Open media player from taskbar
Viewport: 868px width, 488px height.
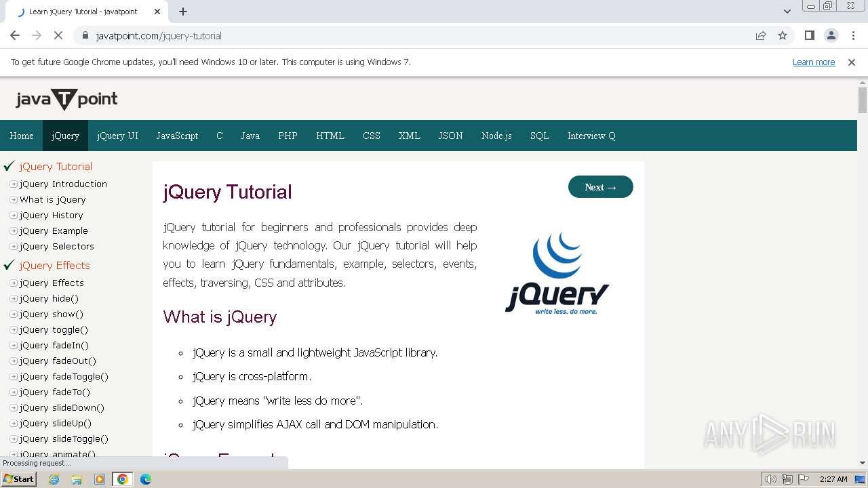[x=100, y=479]
